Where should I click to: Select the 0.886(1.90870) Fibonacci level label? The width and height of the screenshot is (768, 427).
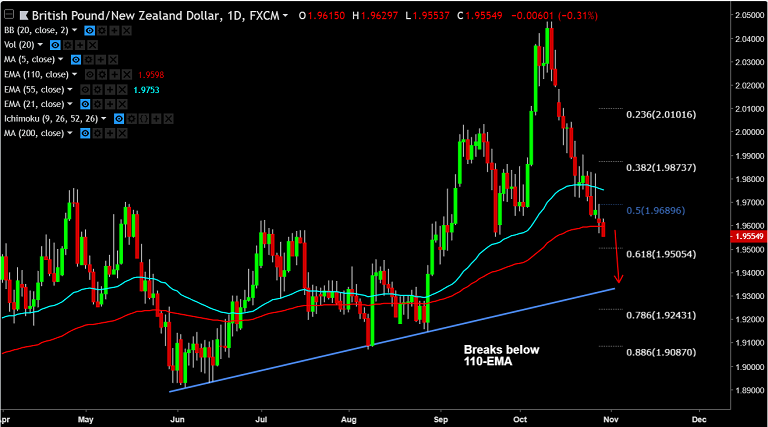click(661, 352)
